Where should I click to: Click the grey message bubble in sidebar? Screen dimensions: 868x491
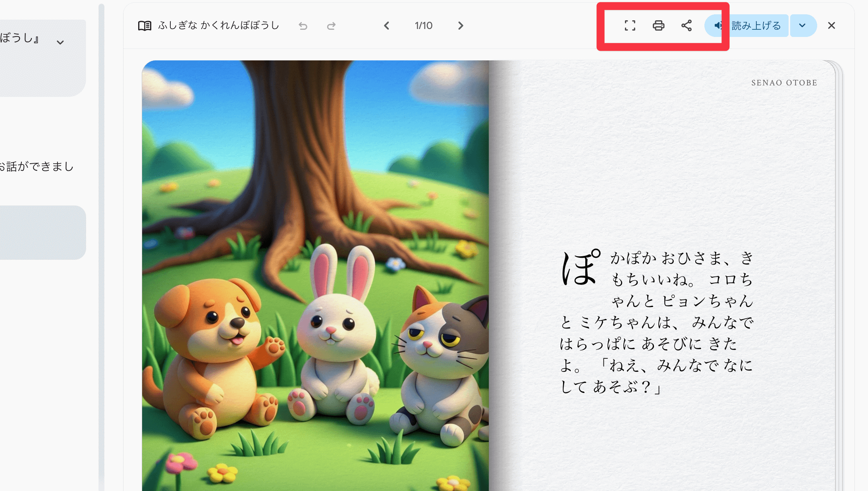coord(42,232)
